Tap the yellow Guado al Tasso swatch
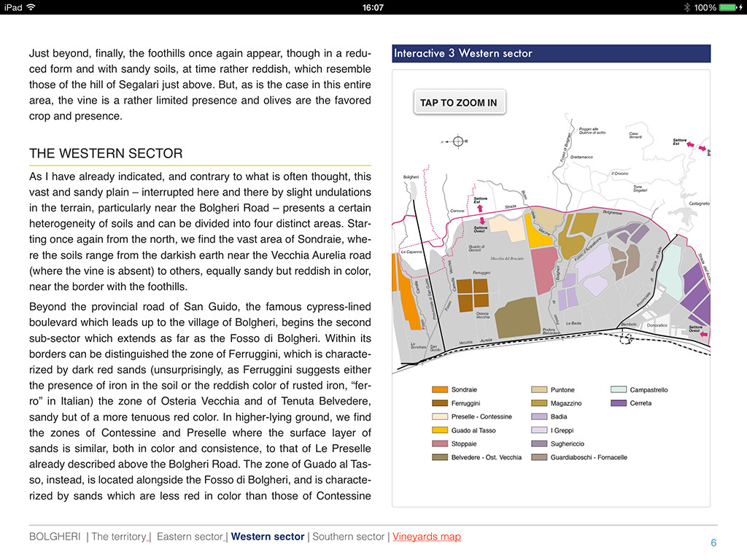 [439, 430]
